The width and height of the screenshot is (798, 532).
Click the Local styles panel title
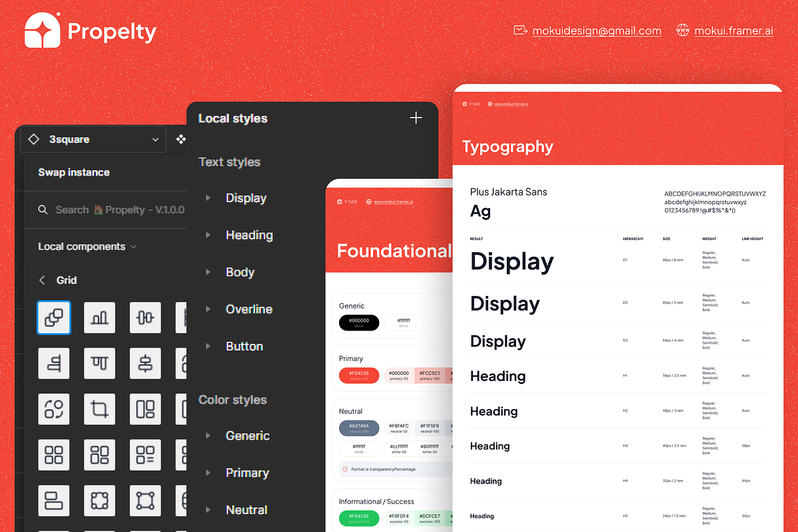point(233,118)
